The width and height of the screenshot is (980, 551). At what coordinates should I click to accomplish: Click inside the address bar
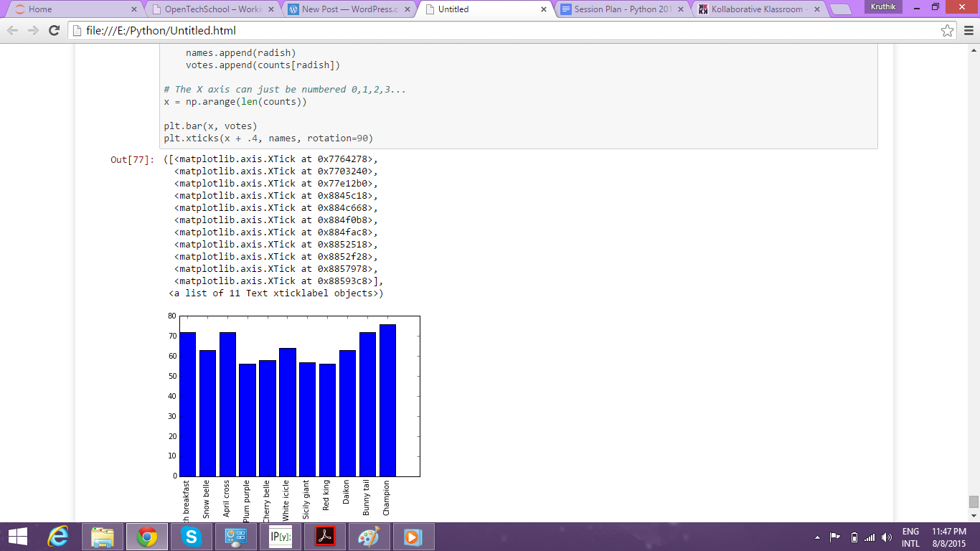[x=287, y=32]
